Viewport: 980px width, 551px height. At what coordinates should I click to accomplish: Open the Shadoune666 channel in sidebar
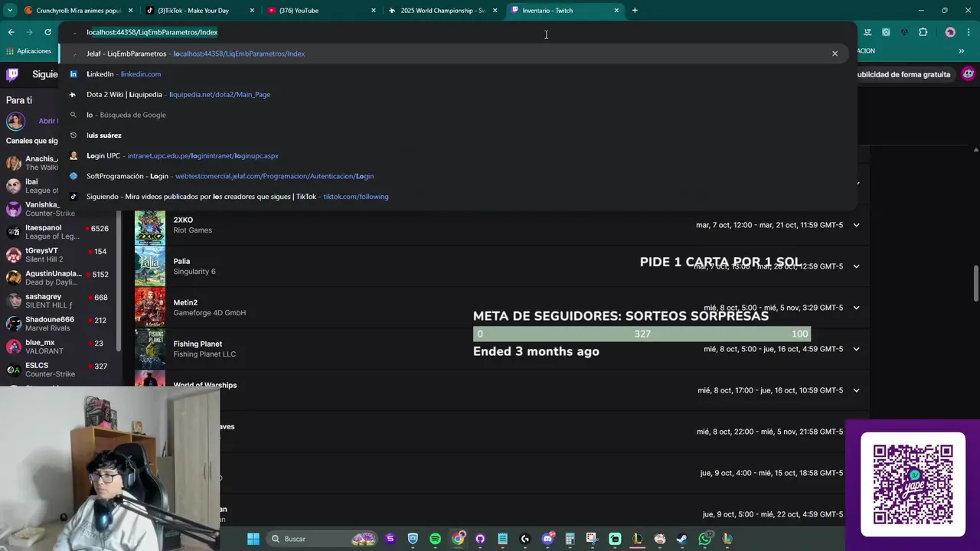pyautogui.click(x=57, y=324)
